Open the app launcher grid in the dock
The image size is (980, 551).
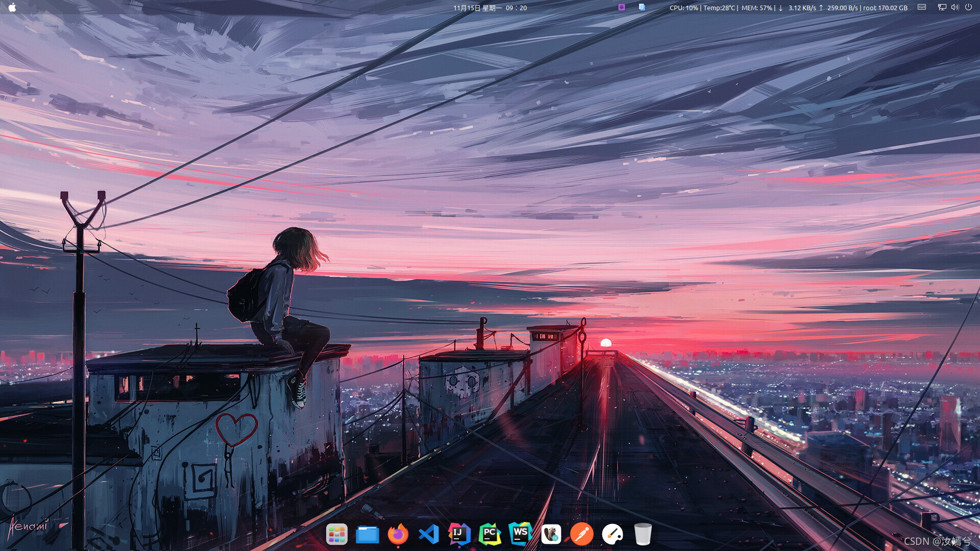(x=336, y=534)
